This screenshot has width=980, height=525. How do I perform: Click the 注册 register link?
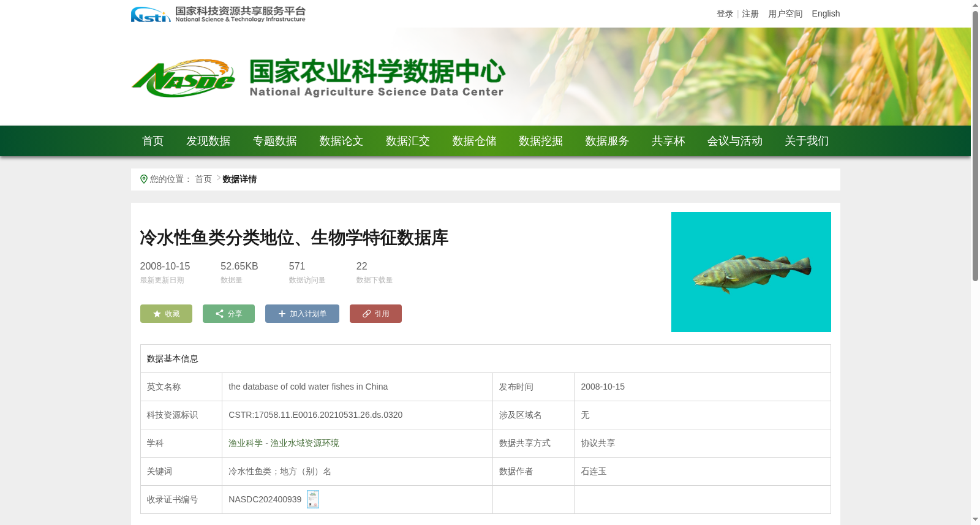(750, 13)
